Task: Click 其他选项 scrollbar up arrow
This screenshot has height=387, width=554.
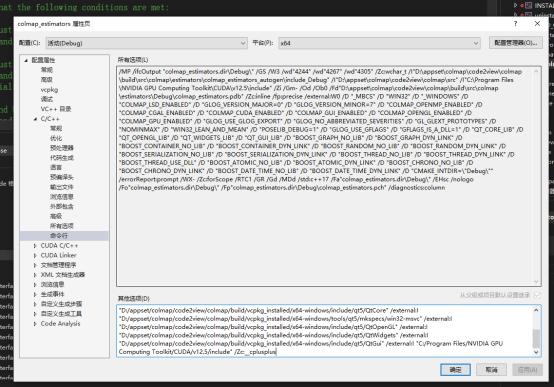Action: (x=536, y=310)
